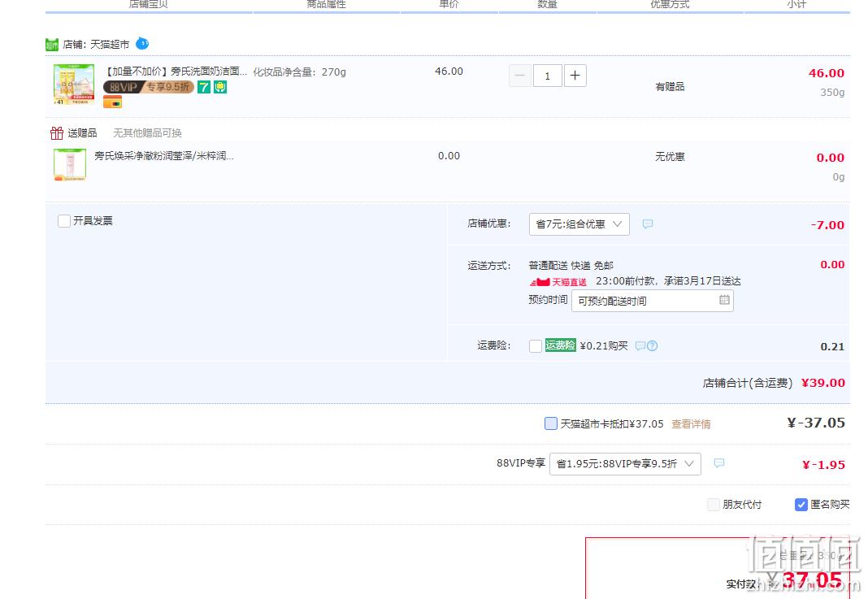This screenshot has width=868, height=599.
Task: Click the 普通配送 快递 免邮 shipping text
Action: click(571, 266)
